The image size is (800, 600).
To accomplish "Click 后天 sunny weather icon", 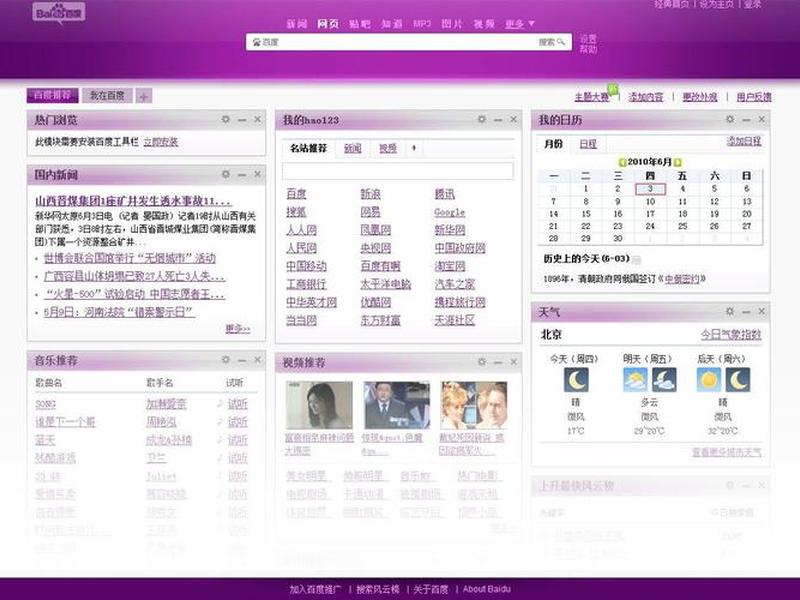I will coord(709,380).
